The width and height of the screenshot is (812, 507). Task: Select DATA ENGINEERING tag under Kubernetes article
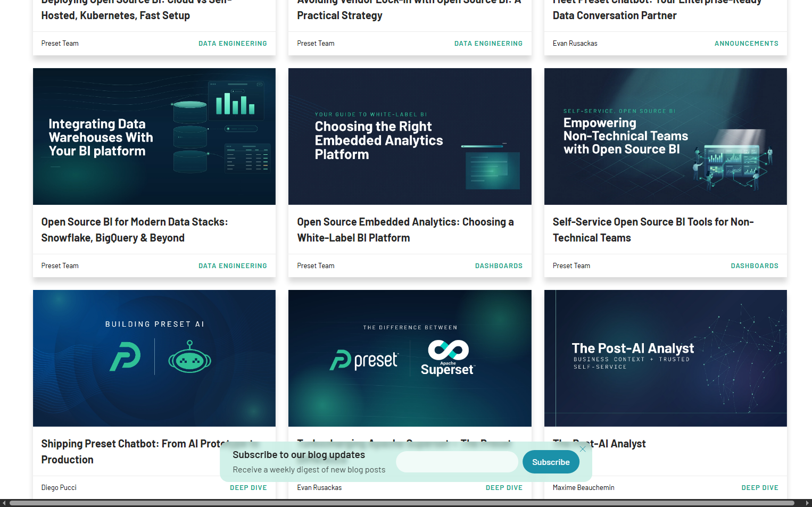tap(233, 44)
